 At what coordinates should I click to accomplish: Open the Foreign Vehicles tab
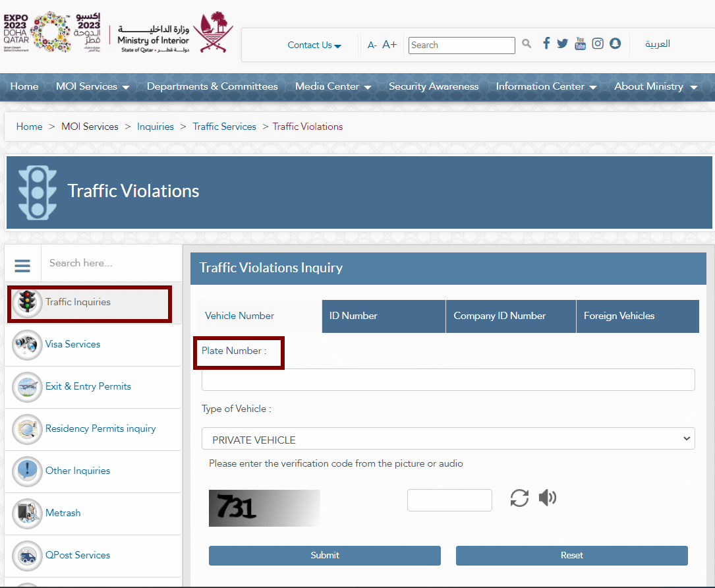(x=619, y=316)
